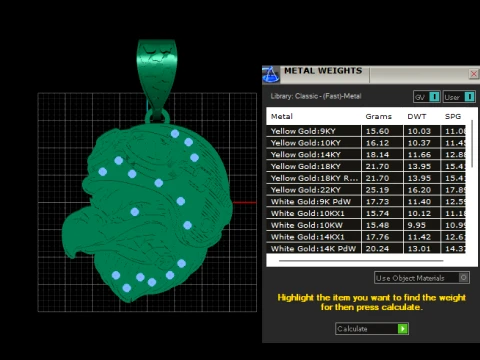Click the 15.60 grams value
Viewport: 480px width, 360px height.
coord(377,131)
